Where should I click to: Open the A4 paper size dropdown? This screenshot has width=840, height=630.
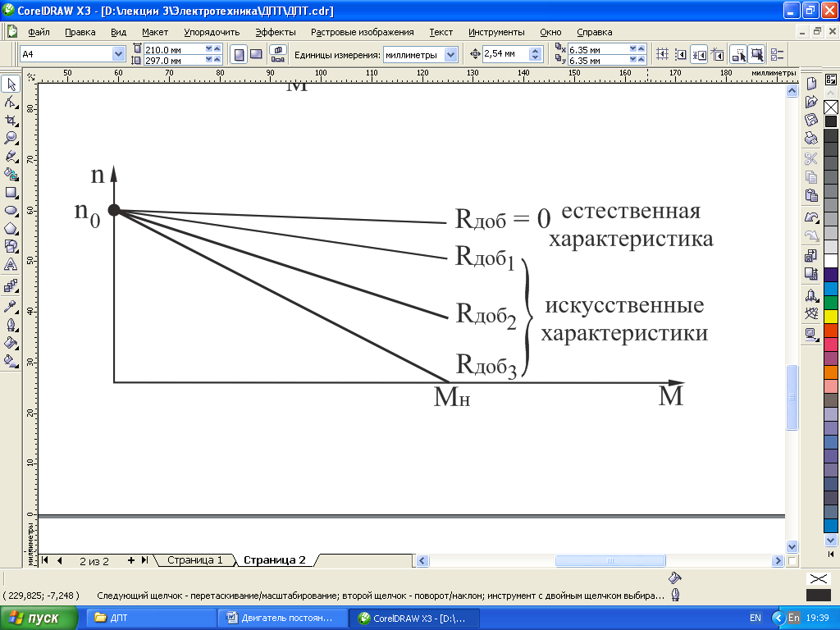click(x=118, y=54)
